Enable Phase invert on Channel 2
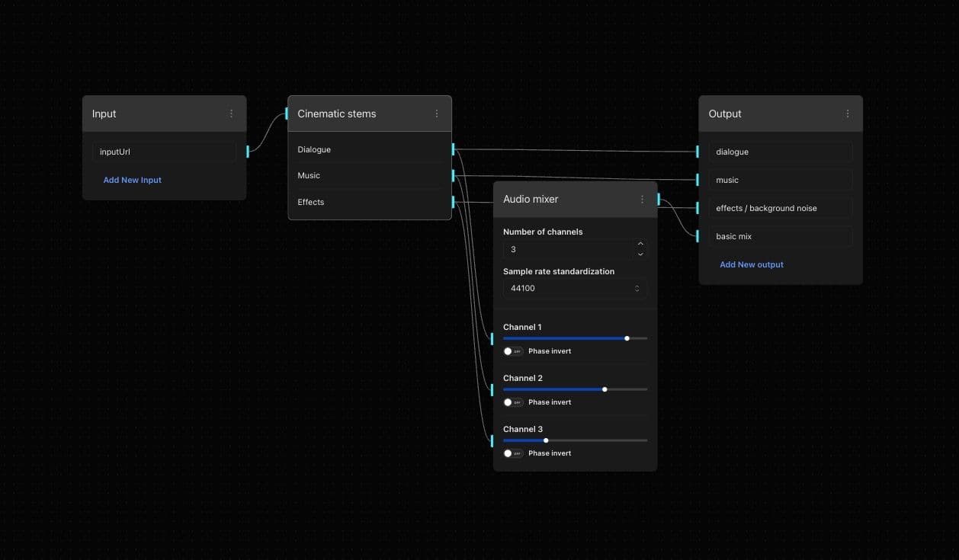959x560 pixels. pos(513,402)
